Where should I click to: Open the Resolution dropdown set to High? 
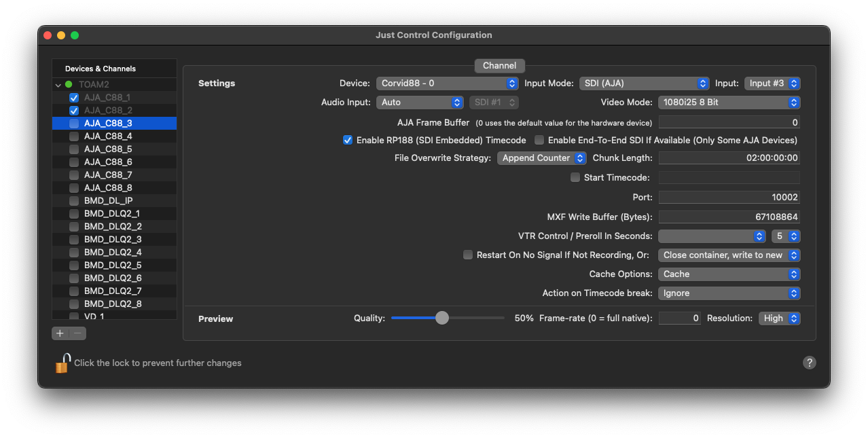coord(779,318)
